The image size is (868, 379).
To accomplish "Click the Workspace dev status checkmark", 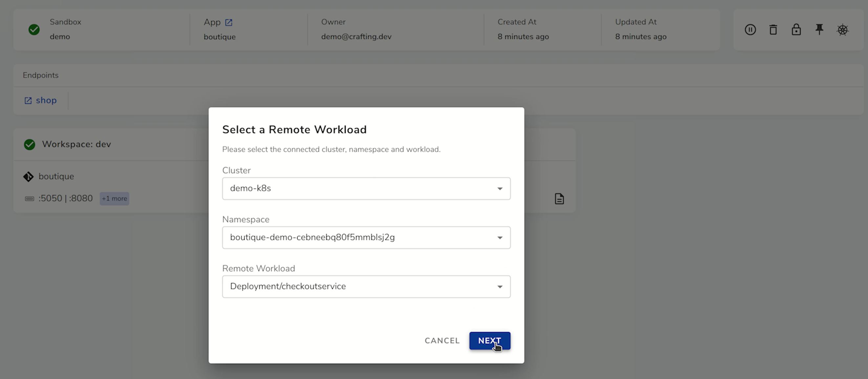I will click(30, 144).
